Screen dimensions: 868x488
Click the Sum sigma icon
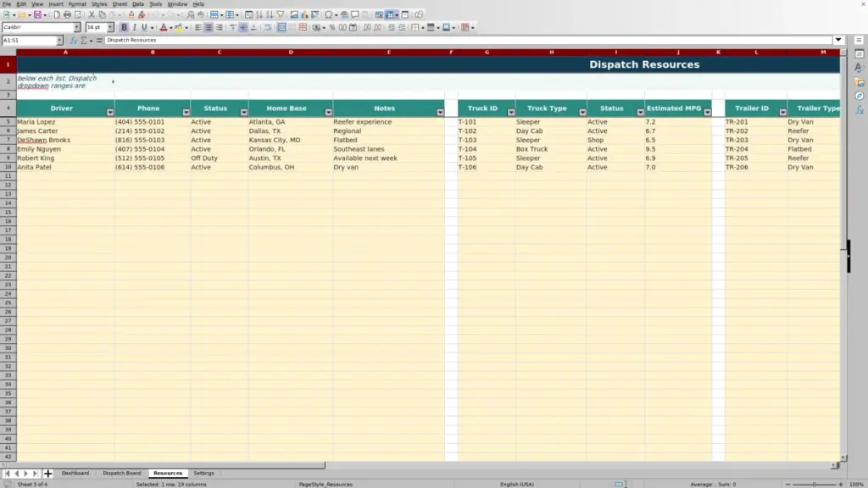[x=84, y=40]
